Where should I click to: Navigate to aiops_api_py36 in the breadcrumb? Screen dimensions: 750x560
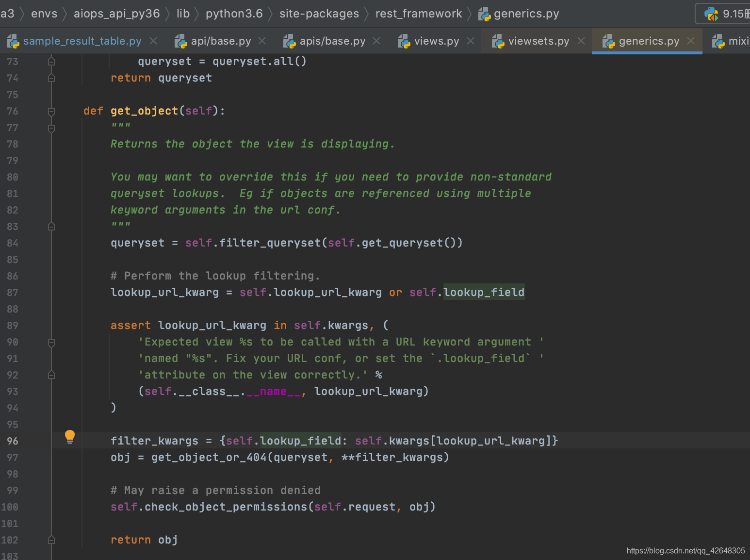tap(117, 14)
